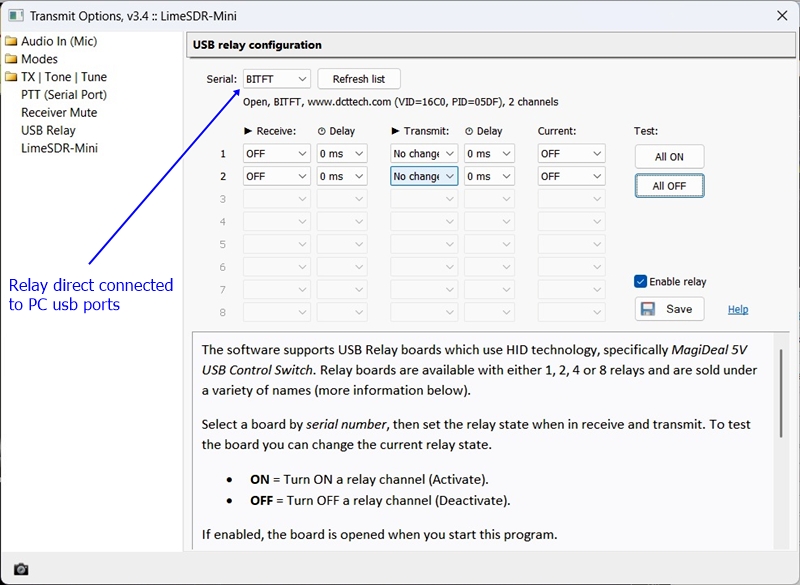Click the TX | Tone | Tune folder icon
The image size is (800, 585).
[11, 77]
